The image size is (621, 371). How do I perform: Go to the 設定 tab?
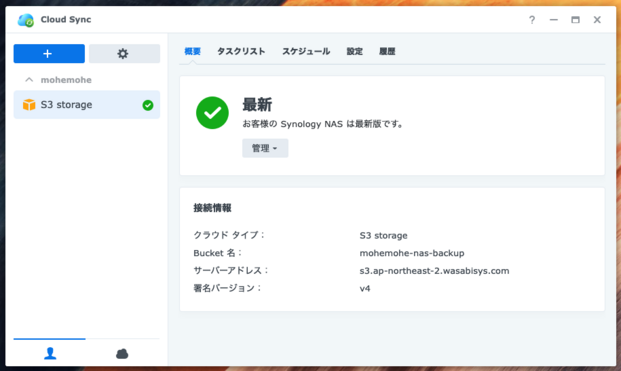coord(354,51)
